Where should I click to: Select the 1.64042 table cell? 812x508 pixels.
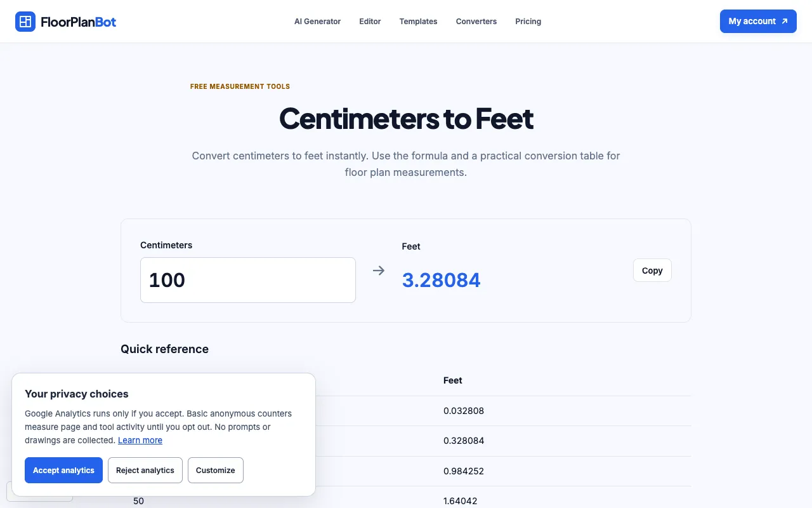tap(461, 501)
